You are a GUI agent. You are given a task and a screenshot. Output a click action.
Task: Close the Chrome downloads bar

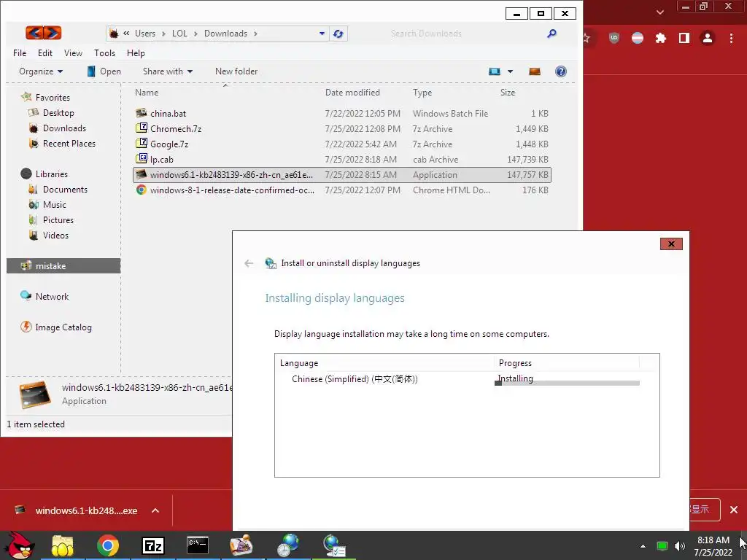pos(734,510)
